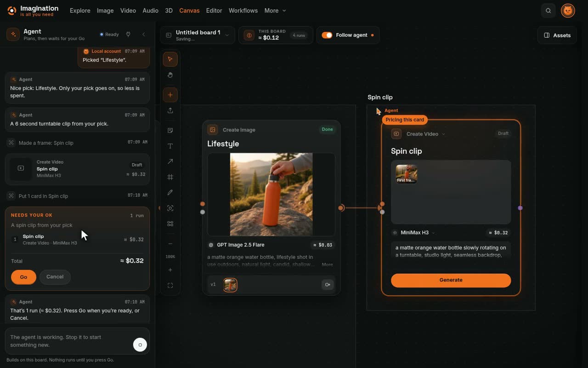Screen dimensions: 588x368
Task: Open the Create Video type dropdown
Action: point(425,134)
